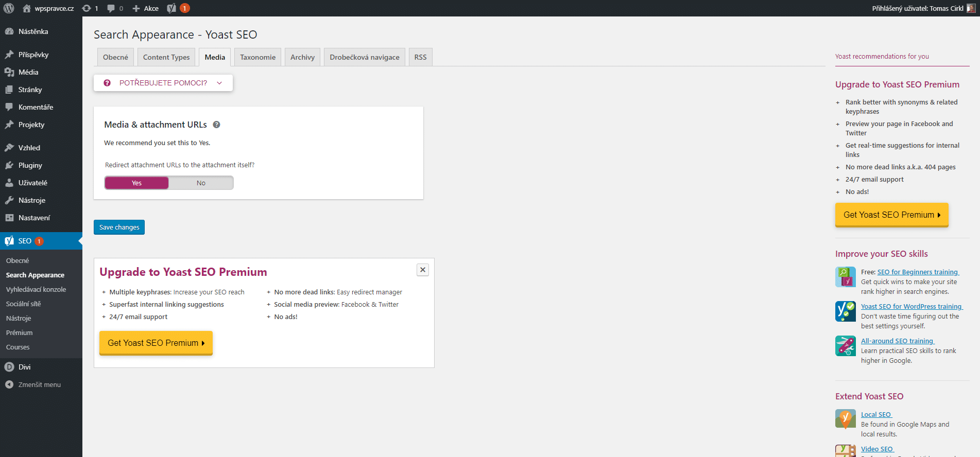Image resolution: width=980 pixels, height=457 pixels.
Task: Click the Stránky pages icon
Action: click(x=9, y=90)
